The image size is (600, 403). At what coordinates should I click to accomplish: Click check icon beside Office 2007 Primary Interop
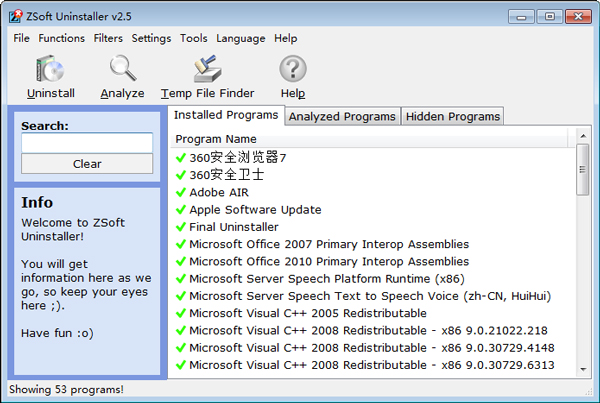point(181,244)
